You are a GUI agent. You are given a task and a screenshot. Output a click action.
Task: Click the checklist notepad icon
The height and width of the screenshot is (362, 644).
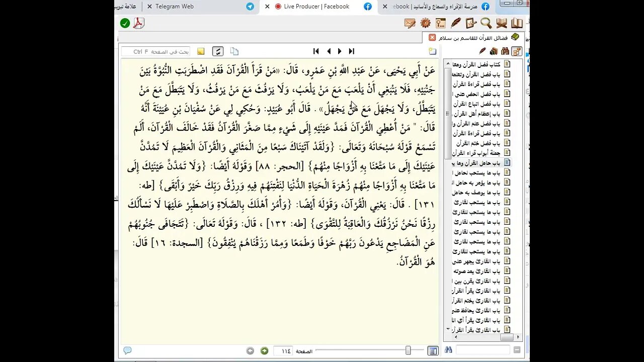coord(471,23)
